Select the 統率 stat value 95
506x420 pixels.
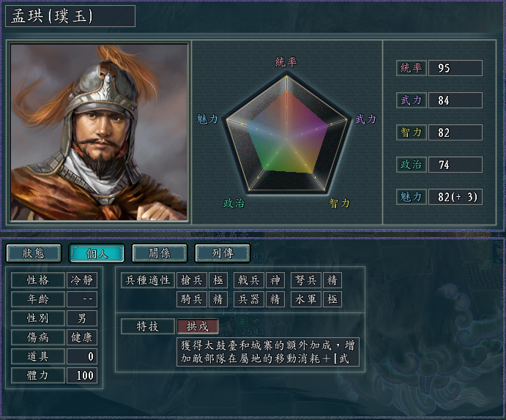pos(455,68)
